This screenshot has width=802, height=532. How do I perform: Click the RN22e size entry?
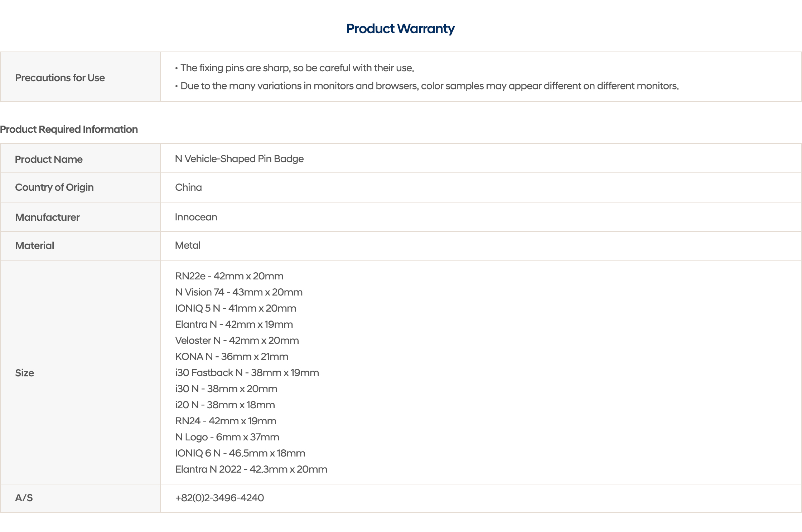click(x=229, y=276)
